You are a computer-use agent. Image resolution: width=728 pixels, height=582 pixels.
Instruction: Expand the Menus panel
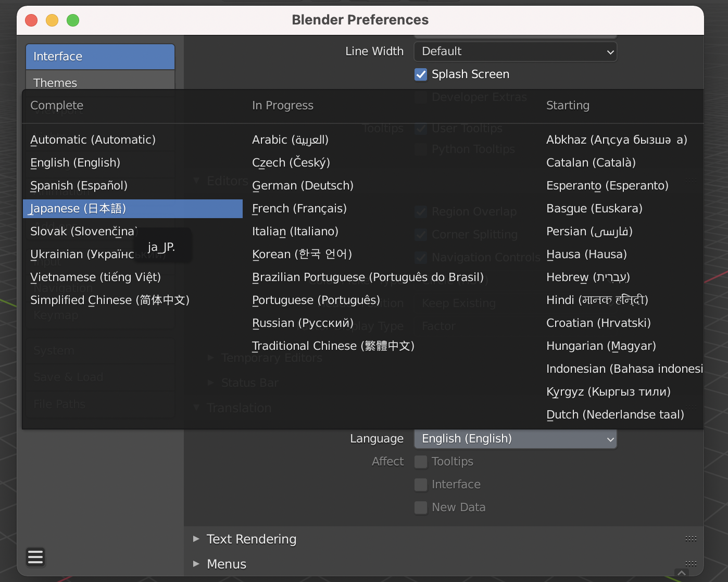pyautogui.click(x=196, y=564)
